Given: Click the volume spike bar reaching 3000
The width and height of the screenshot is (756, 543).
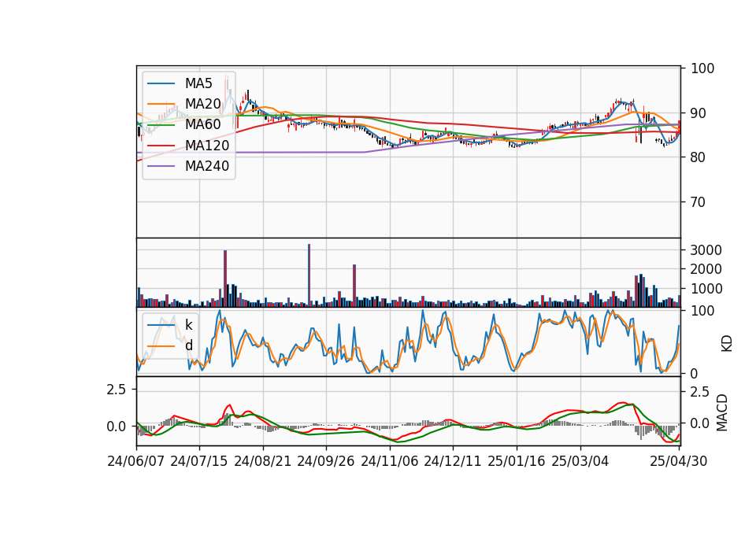Looking at the screenshot, I should 225,279.
